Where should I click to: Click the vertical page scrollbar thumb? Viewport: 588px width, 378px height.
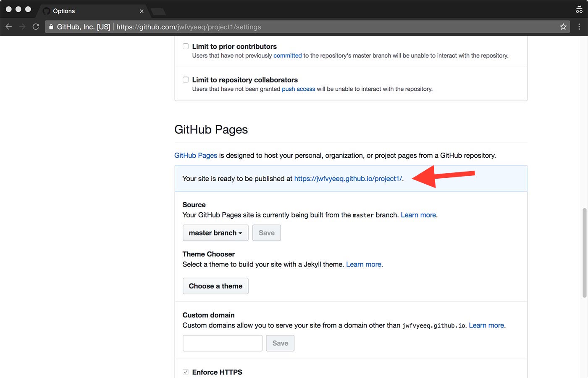584,253
